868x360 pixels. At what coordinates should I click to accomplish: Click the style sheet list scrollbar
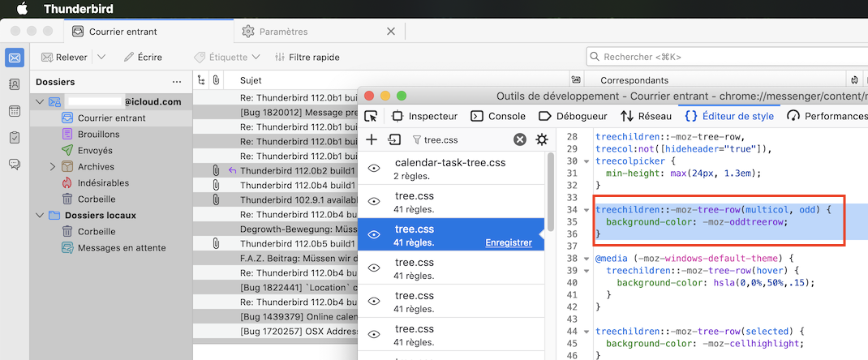point(550,191)
